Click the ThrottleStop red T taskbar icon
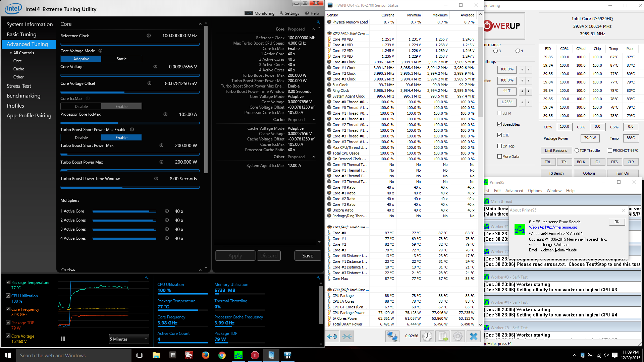 [x=255, y=355]
